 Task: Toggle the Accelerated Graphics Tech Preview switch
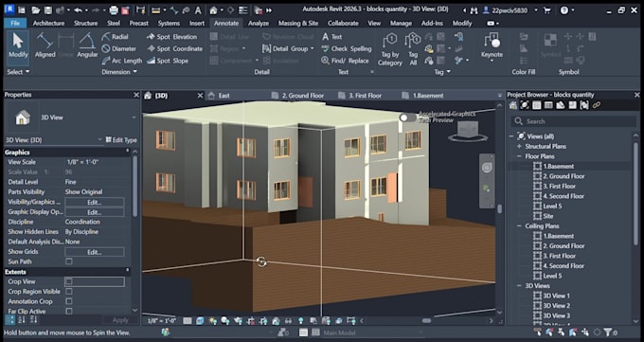407,117
